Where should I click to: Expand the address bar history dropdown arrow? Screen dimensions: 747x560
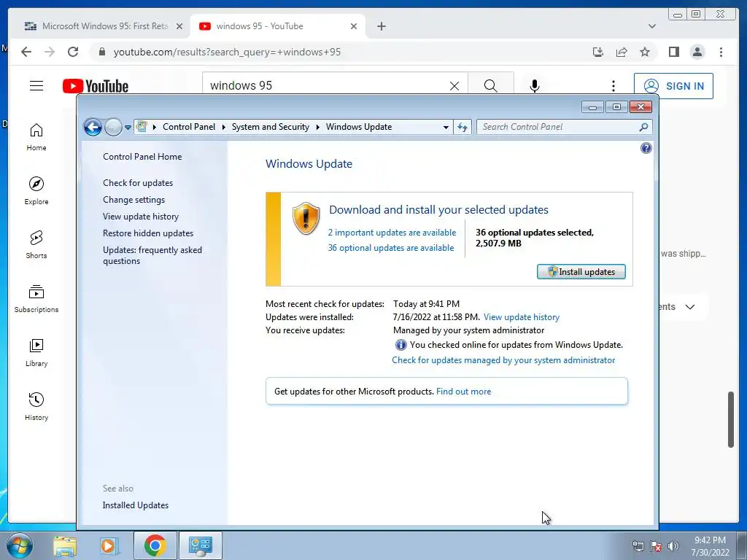[446, 127]
